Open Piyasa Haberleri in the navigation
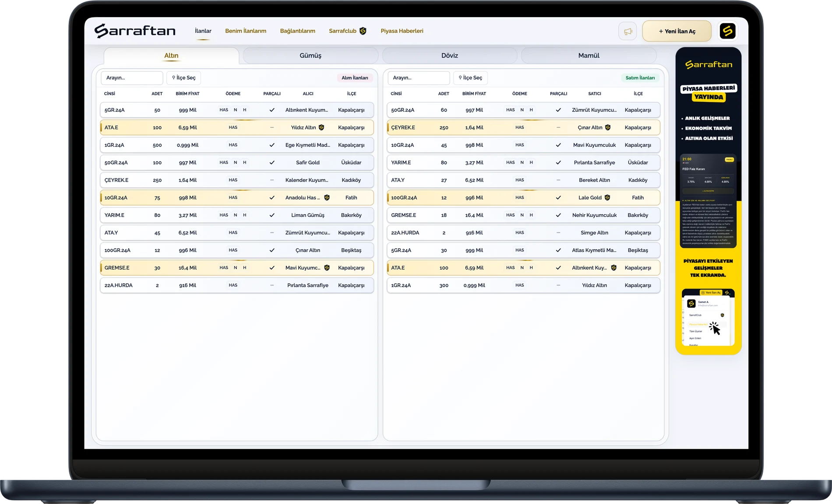The width and height of the screenshot is (832, 504). (x=402, y=31)
